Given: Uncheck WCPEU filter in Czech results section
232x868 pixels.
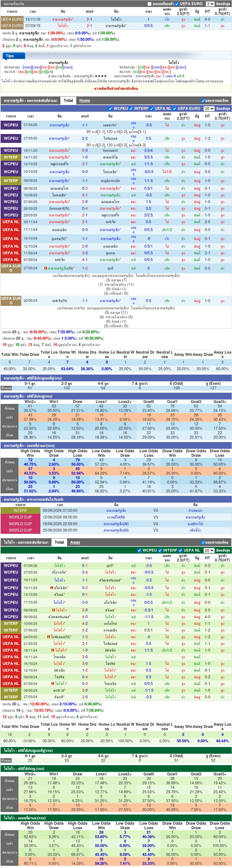Looking at the screenshot, I should tap(111, 109).
